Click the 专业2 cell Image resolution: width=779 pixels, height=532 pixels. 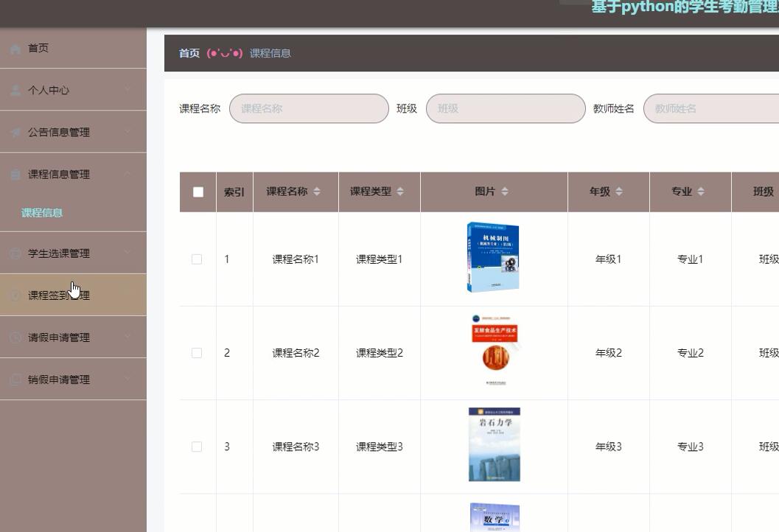(x=691, y=353)
